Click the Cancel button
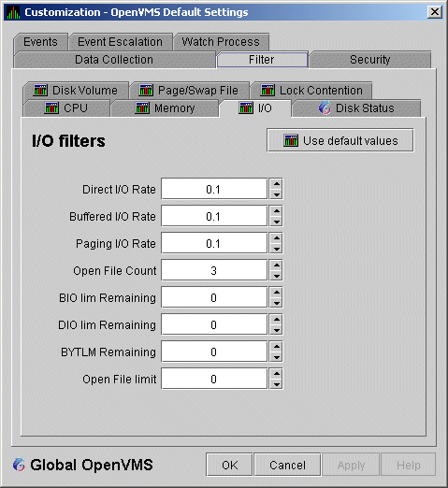 pos(287,465)
